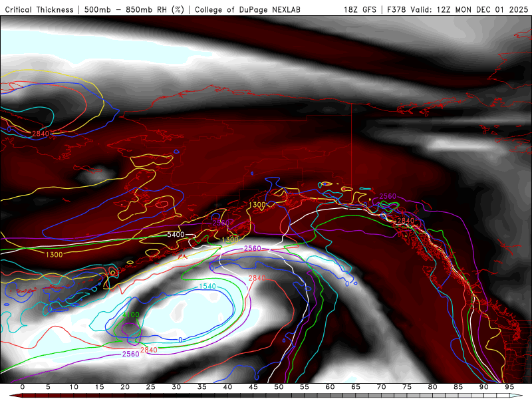Click the "55" tick label on color bar

coord(305,387)
